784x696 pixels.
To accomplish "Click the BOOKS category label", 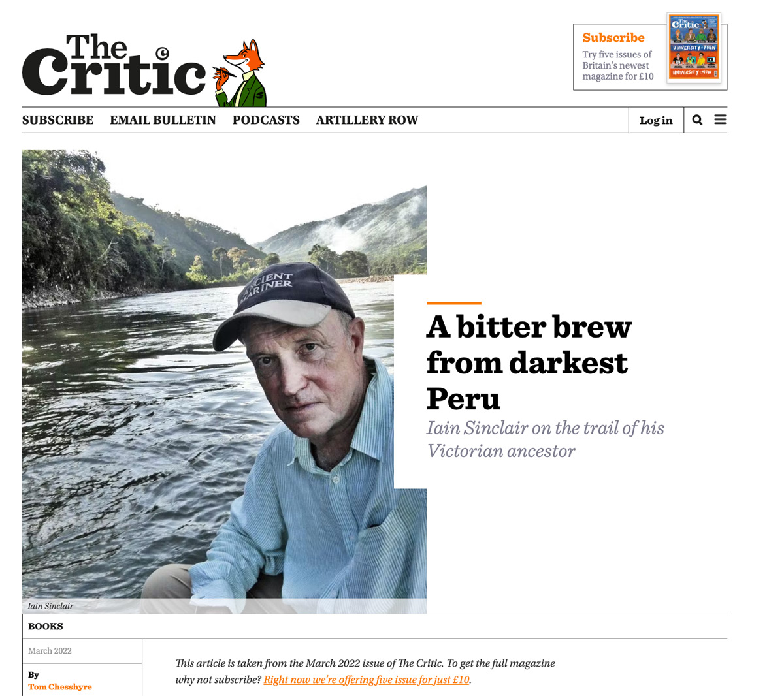I will coord(46,626).
